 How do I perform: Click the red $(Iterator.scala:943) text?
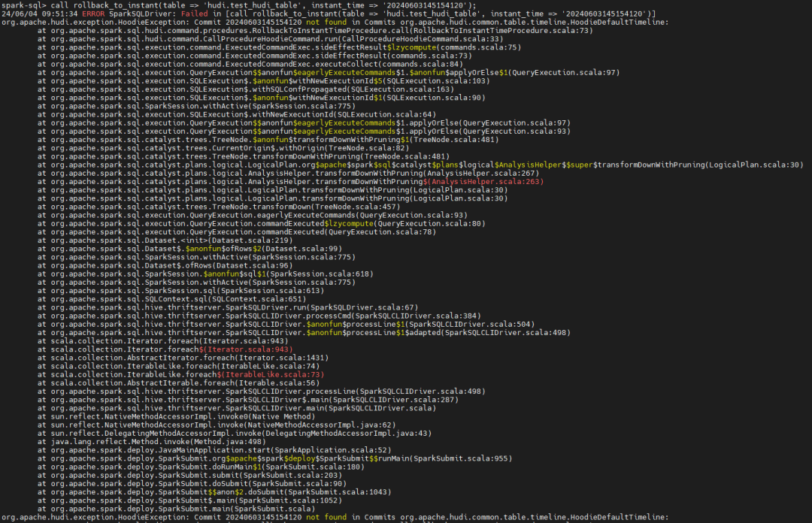(x=246, y=349)
